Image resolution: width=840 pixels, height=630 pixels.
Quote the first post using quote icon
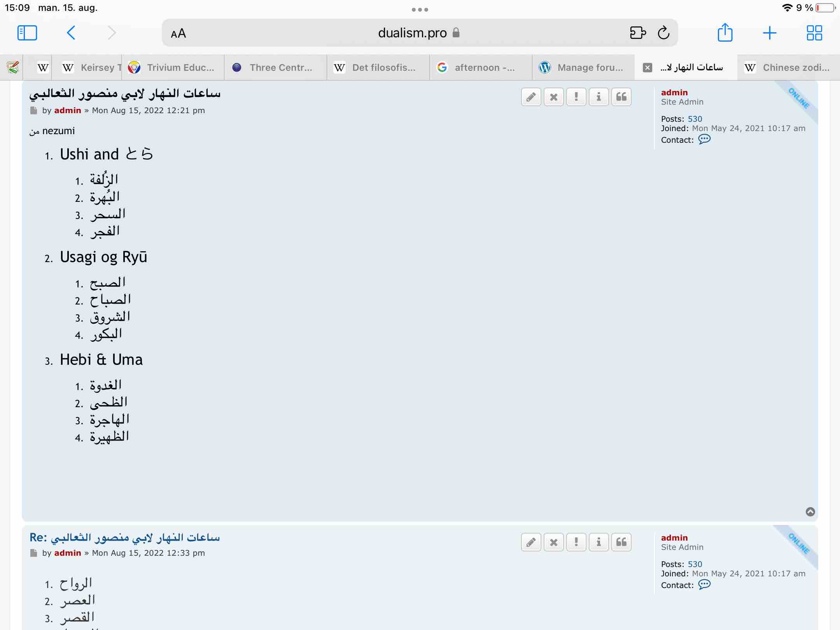621,97
